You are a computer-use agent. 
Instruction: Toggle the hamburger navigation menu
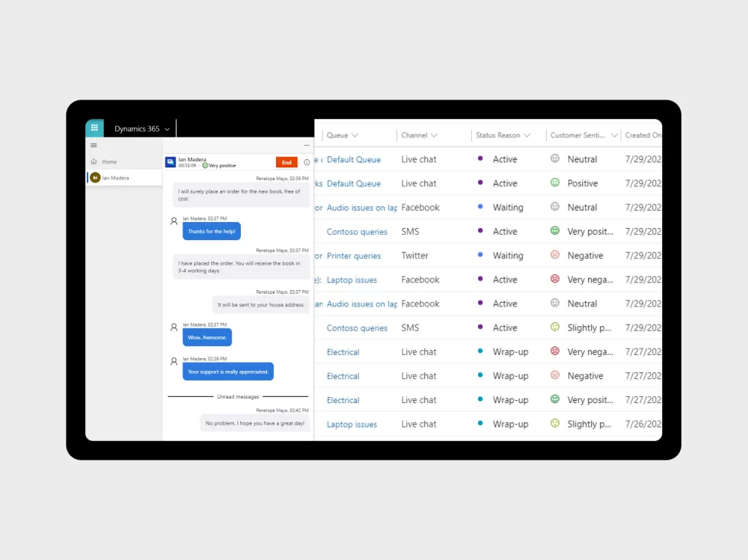coord(93,146)
